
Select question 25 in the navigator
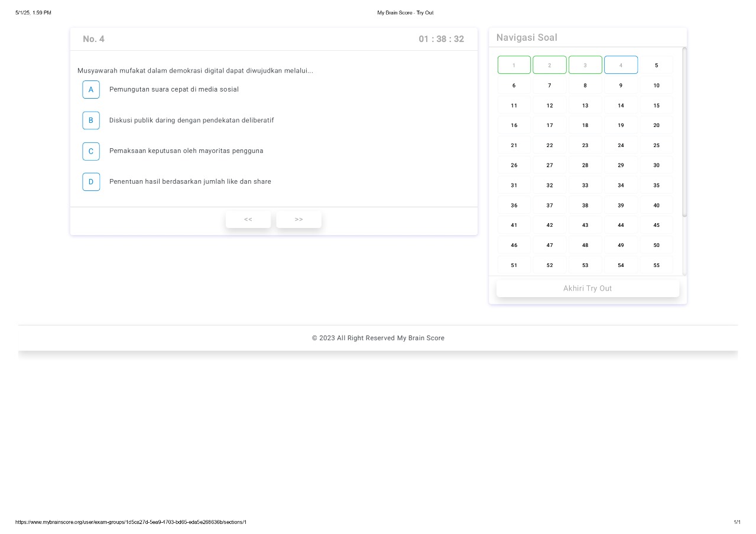pos(656,145)
